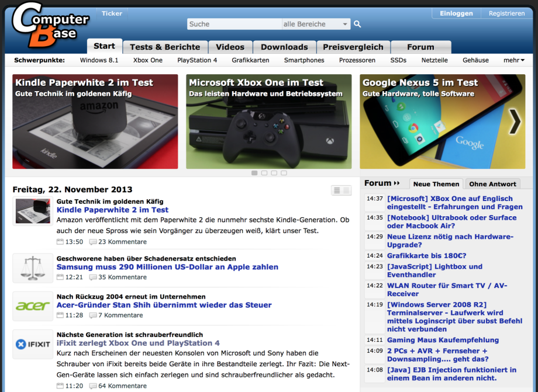Open forum thread 'Gaming Maus Kaufempfehlung'
Screen dimensions: 538x392
[x=443, y=340]
